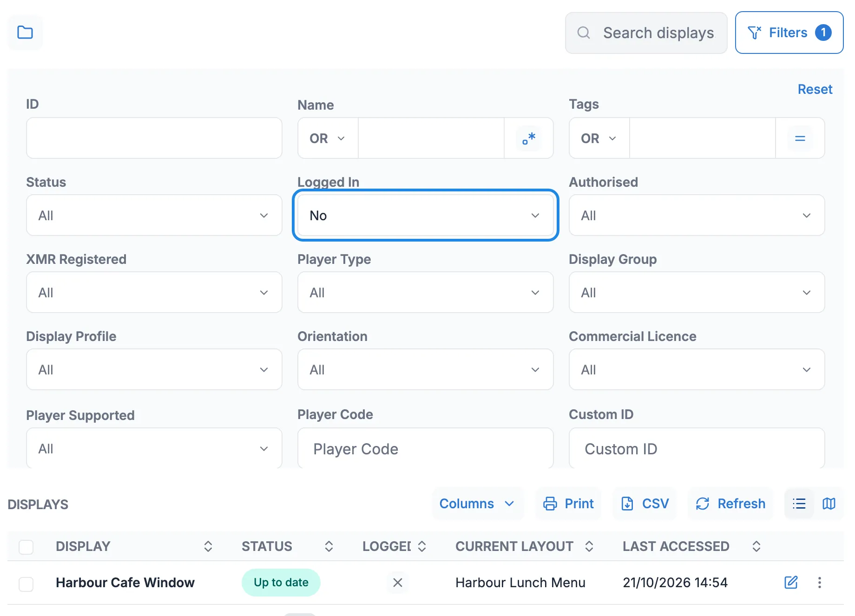The width and height of the screenshot is (855, 616).
Task: Print the displays table
Action: pyautogui.click(x=569, y=504)
